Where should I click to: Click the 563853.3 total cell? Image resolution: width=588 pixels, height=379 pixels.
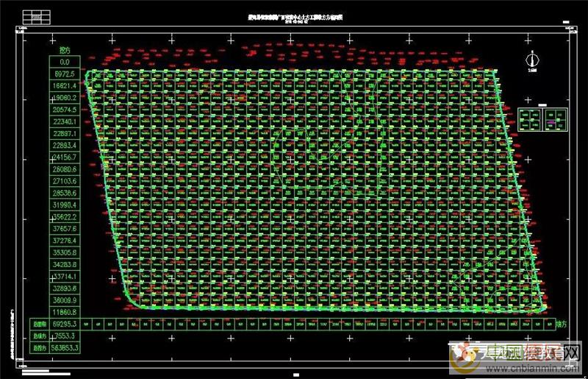pyautogui.click(x=62, y=347)
